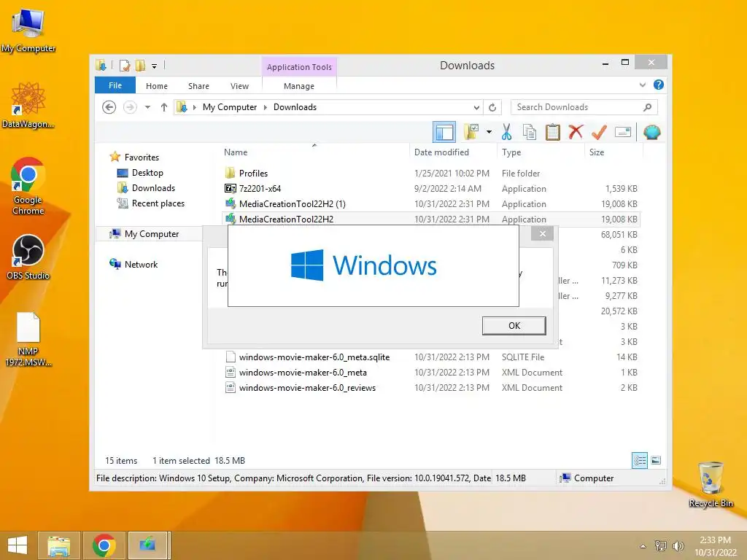Click the Windows Setup taskbar button
Image resolution: width=747 pixels, height=560 pixels.
pyautogui.click(x=147, y=545)
